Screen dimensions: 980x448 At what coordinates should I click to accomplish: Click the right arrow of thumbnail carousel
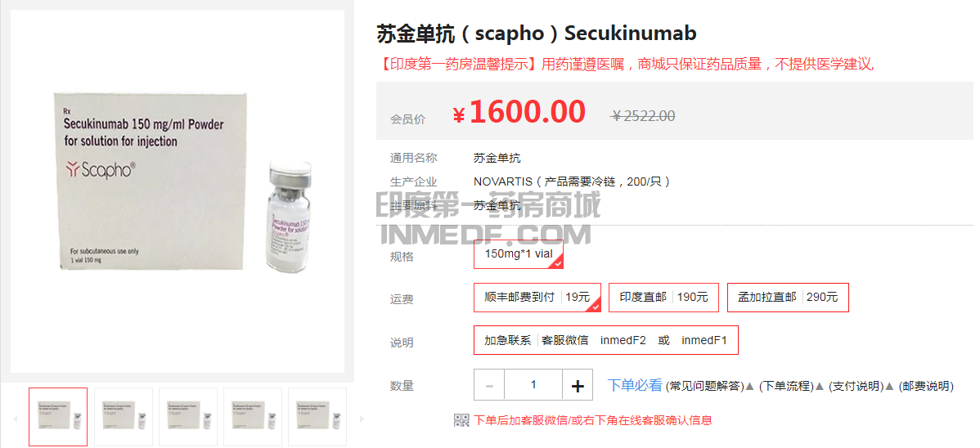(361, 419)
